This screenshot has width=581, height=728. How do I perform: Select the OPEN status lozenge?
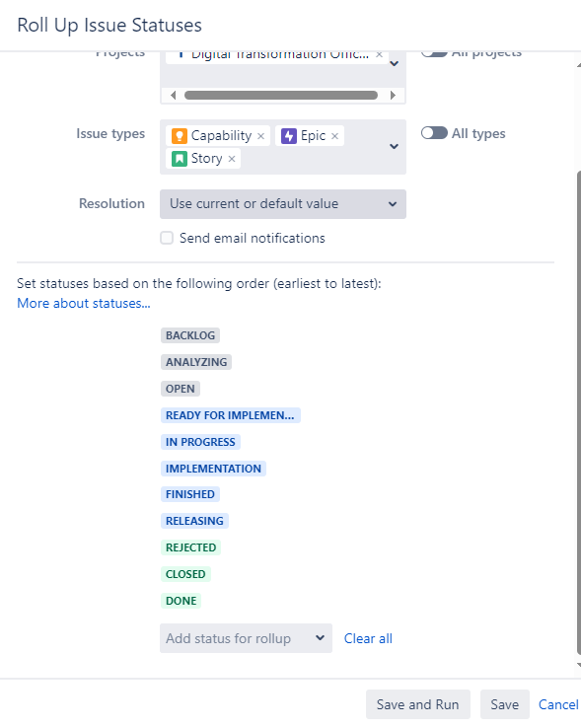[181, 389]
